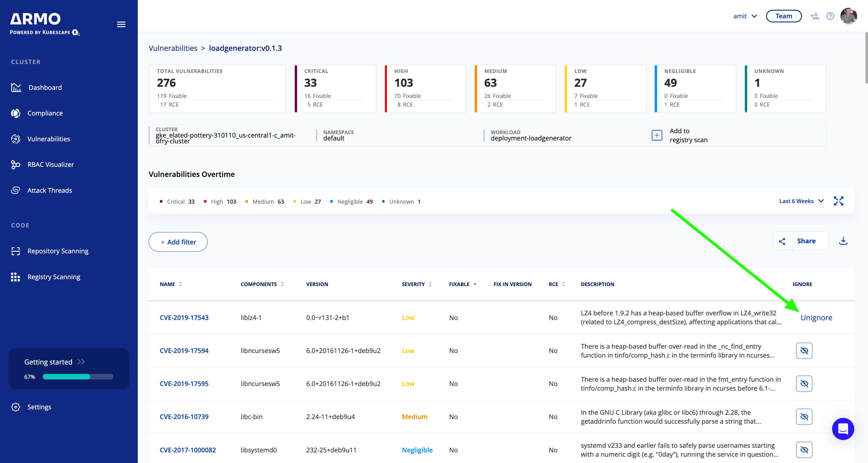The width and height of the screenshot is (868, 463).
Task: Go to Registry Scanning page
Action: (54, 277)
